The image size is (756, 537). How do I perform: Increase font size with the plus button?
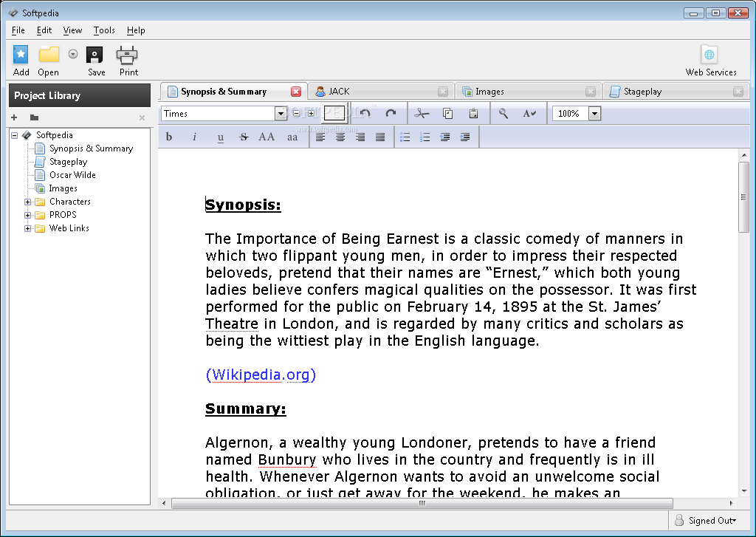tap(311, 113)
